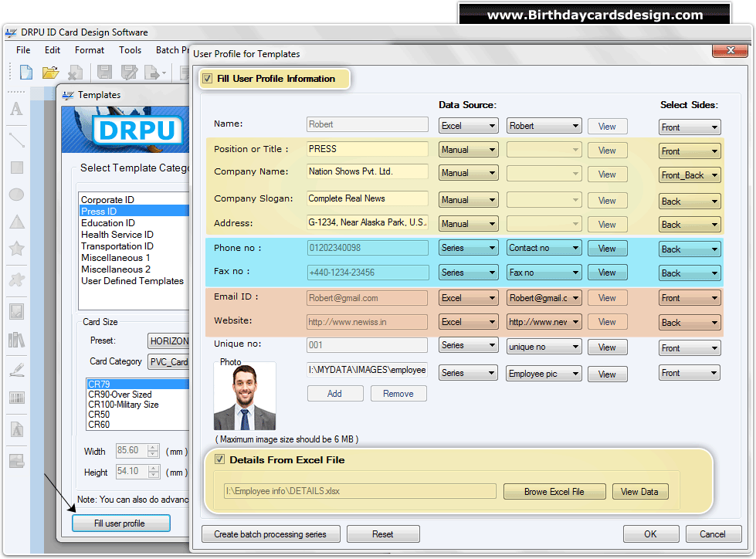Open the File menu
Image resolution: width=756 pixels, height=559 pixels.
tap(23, 50)
